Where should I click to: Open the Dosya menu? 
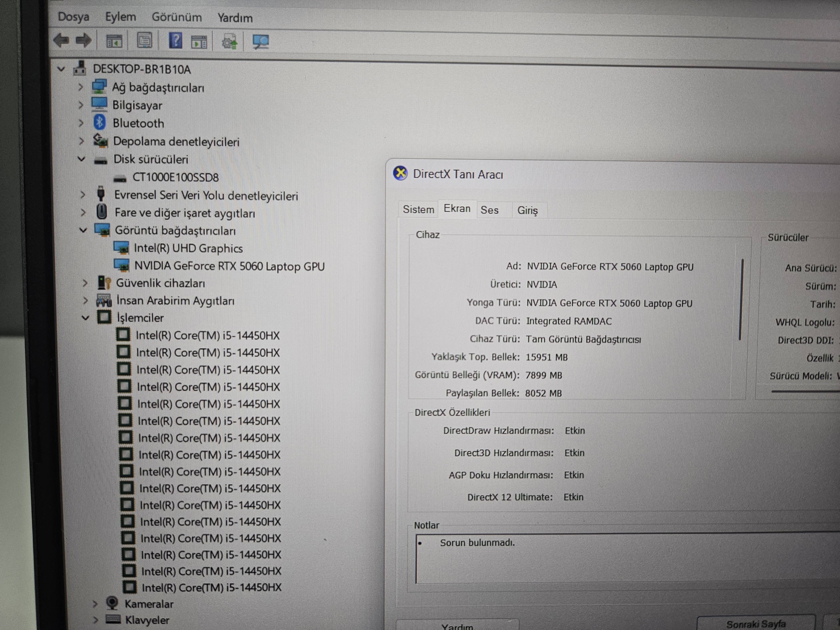click(x=74, y=17)
